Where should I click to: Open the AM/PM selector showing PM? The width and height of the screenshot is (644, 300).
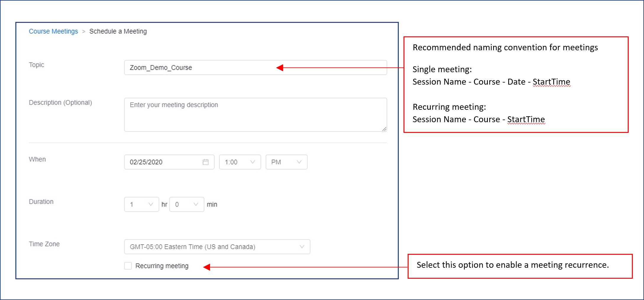point(286,162)
